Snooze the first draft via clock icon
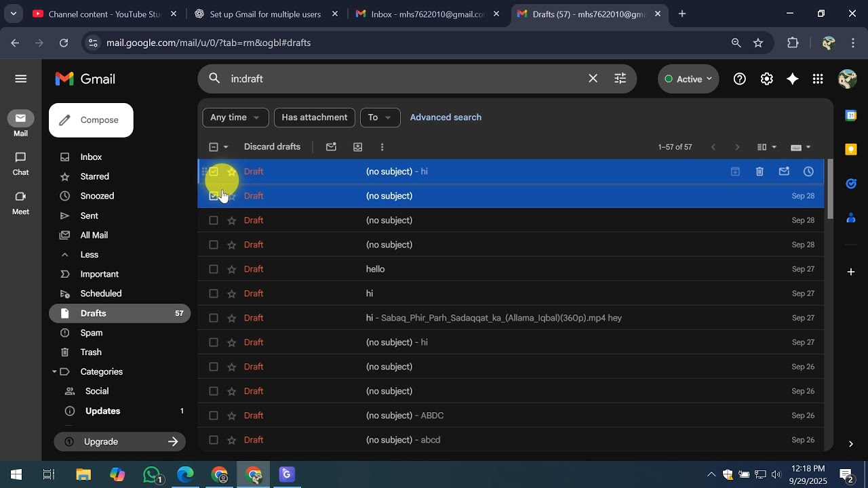This screenshot has width=868, height=488. [x=808, y=171]
